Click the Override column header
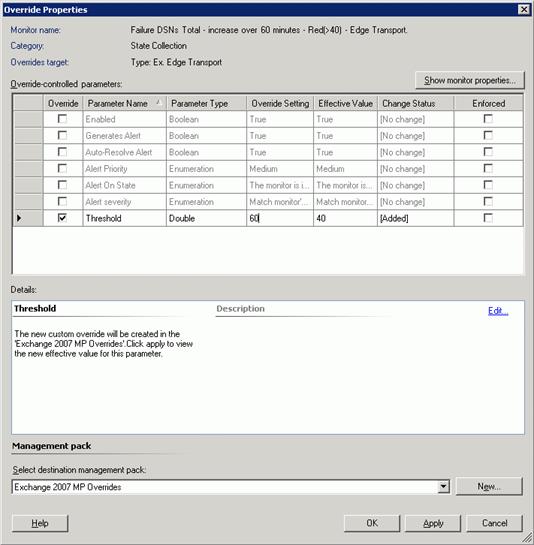This screenshot has height=545, width=534. coord(63,103)
